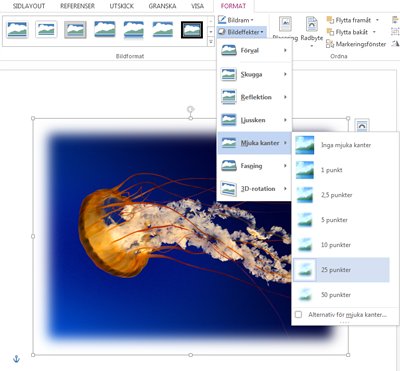Open the Skugga submenu
This screenshot has width=400, height=371.
click(254, 74)
